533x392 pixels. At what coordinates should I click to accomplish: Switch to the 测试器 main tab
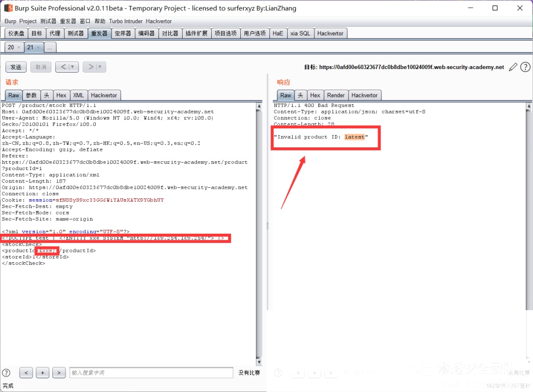[x=76, y=34]
